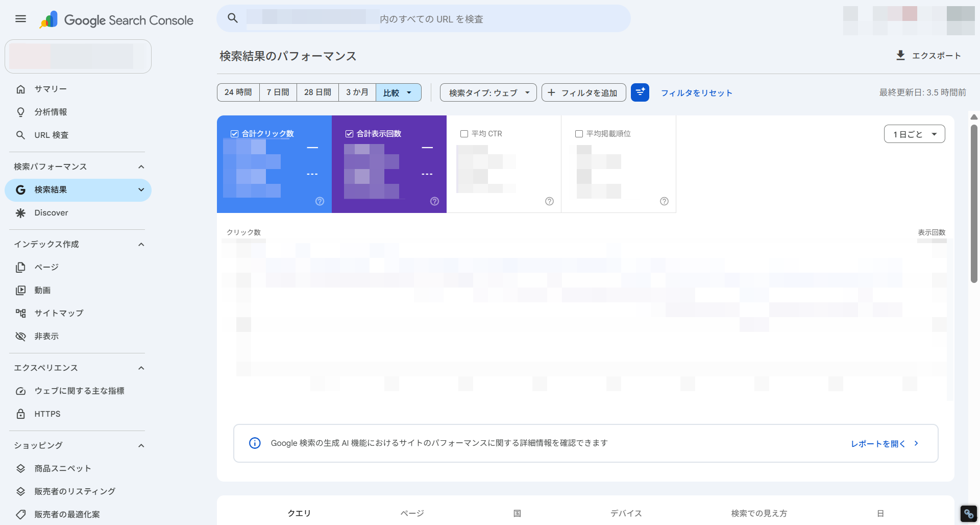Select 7 日間 date range
980x525 pixels.
click(x=278, y=92)
